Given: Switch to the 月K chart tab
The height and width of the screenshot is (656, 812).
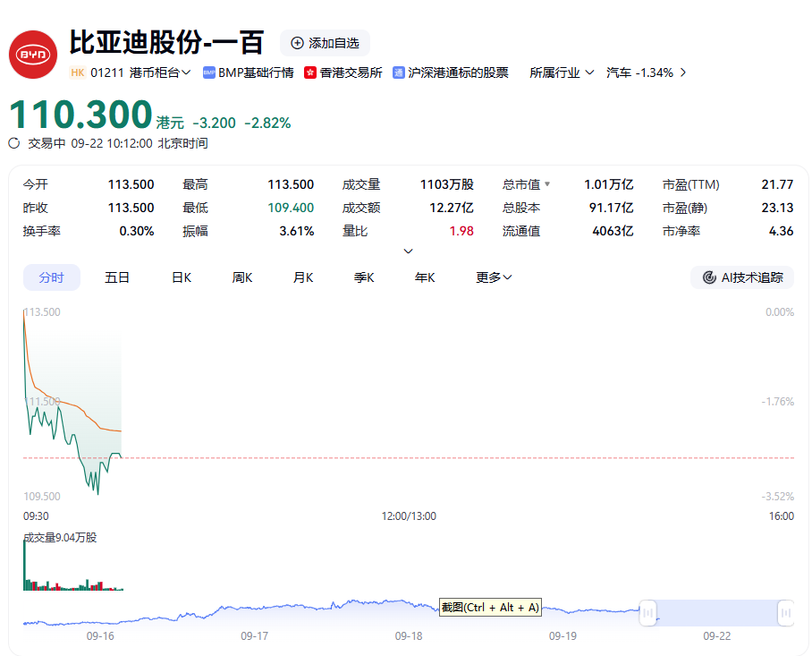Looking at the screenshot, I should tap(303, 277).
